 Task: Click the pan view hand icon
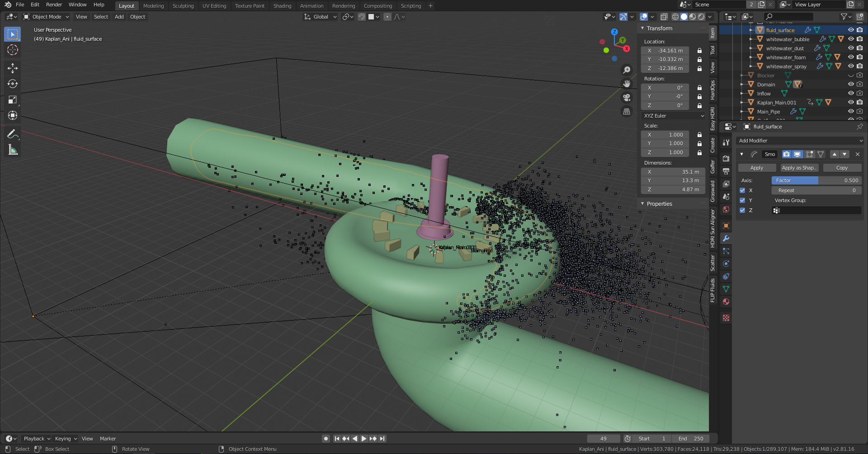(627, 84)
